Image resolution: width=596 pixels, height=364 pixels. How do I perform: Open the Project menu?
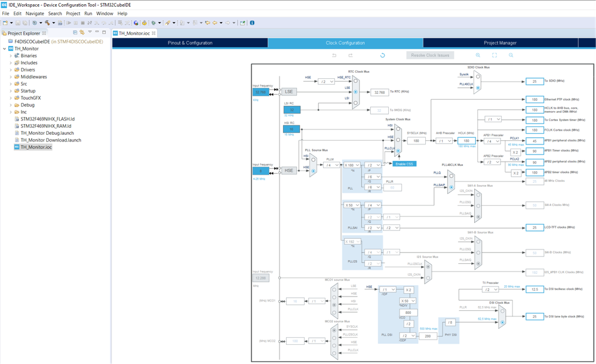click(x=73, y=13)
